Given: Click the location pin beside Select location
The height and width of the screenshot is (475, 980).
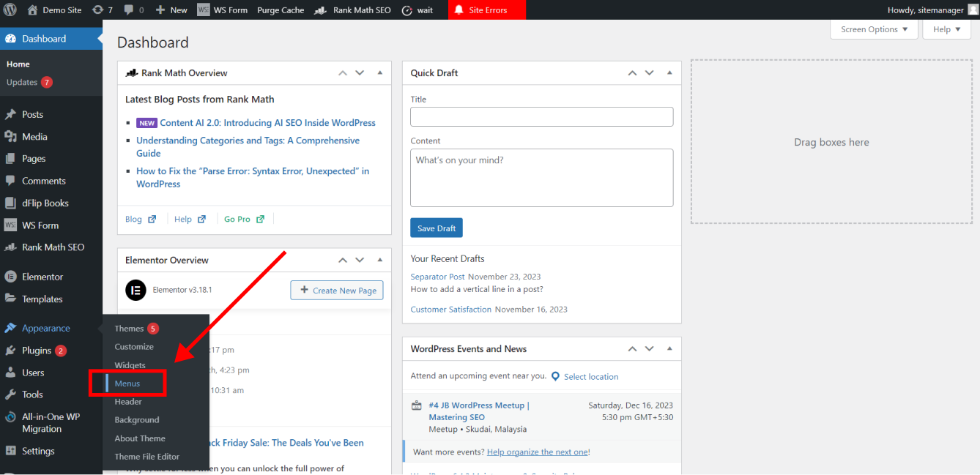Looking at the screenshot, I should point(555,376).
